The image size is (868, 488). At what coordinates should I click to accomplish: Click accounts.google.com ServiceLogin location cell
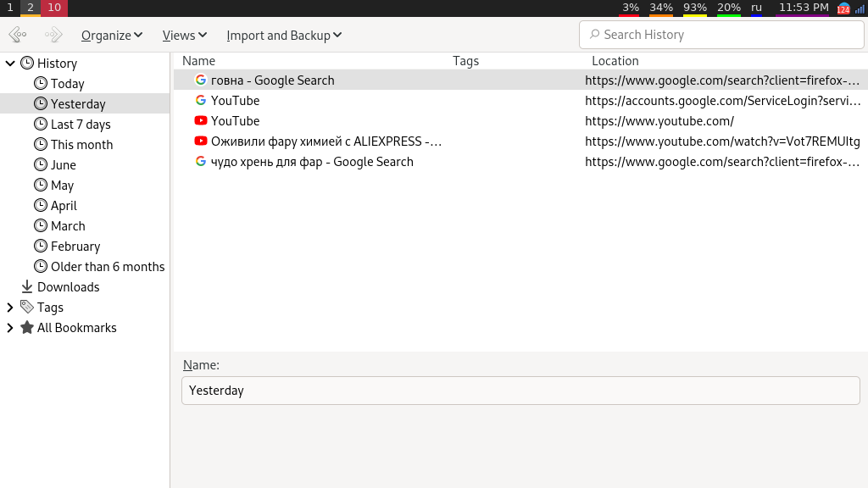722,101
